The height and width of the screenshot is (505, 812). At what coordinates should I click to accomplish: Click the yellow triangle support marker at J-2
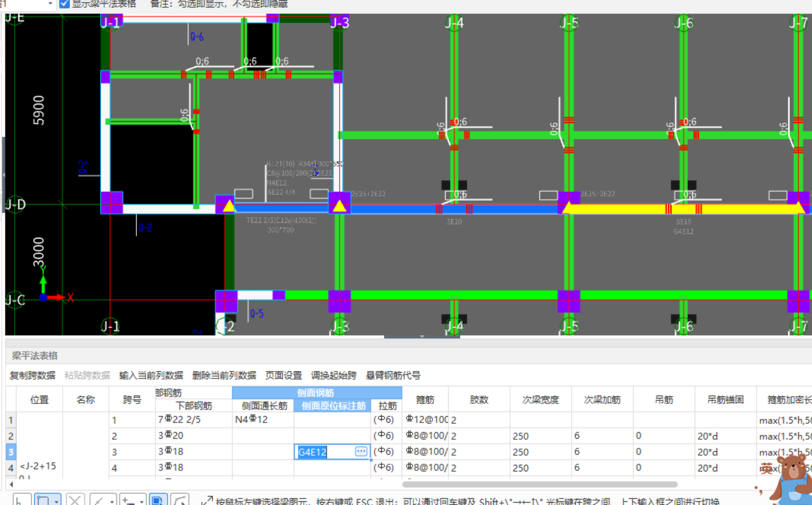(x=228, y=206)
